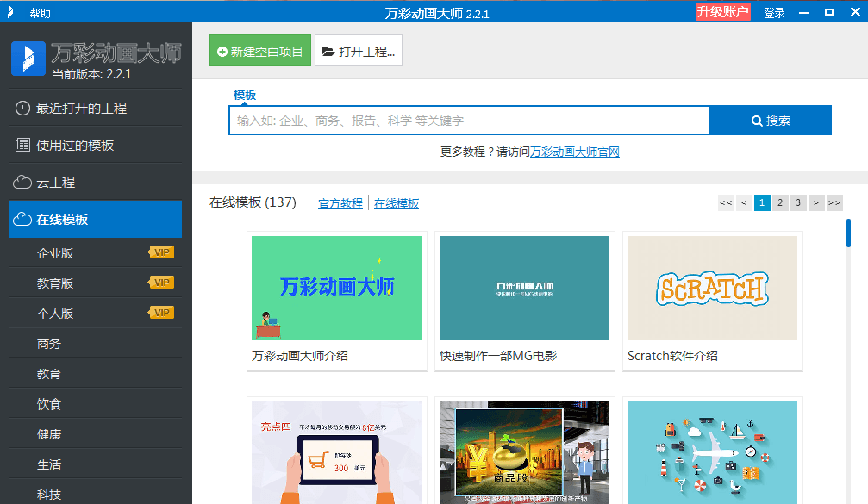Screen dimensions: 868x504
Task: Select the 企业版 template category
Action: tap(95, 252)
